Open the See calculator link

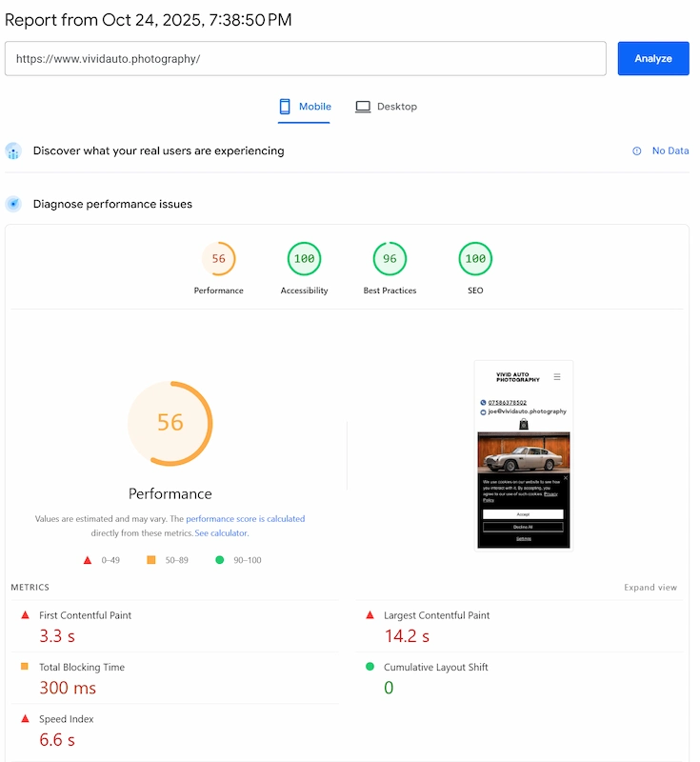222,533
